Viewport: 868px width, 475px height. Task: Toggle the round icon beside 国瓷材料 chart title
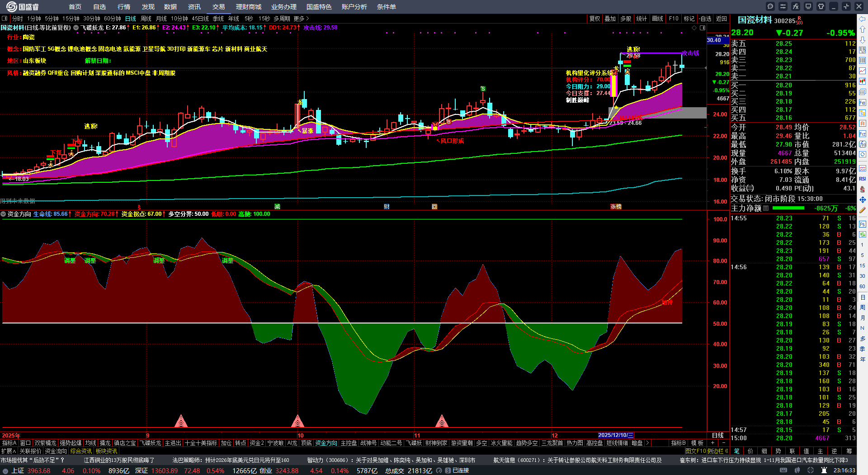click(76, 28)
